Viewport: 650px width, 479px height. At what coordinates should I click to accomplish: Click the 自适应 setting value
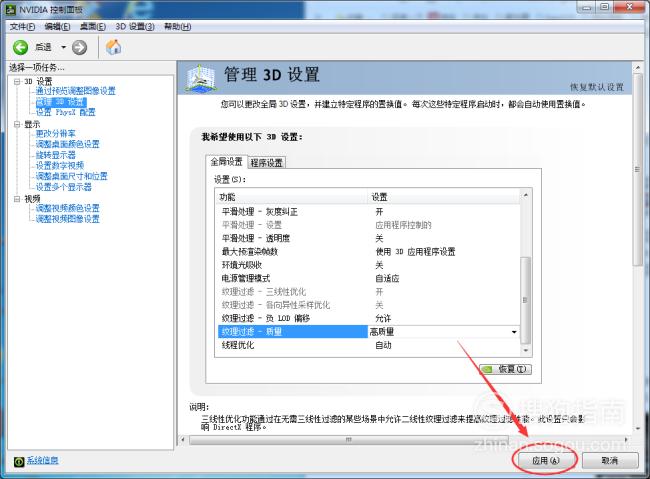click(387, 278)
